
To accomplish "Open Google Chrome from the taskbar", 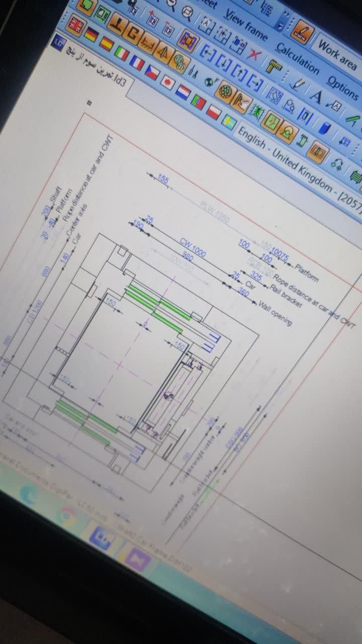I will pyautogui.click(x=67, y=515).
